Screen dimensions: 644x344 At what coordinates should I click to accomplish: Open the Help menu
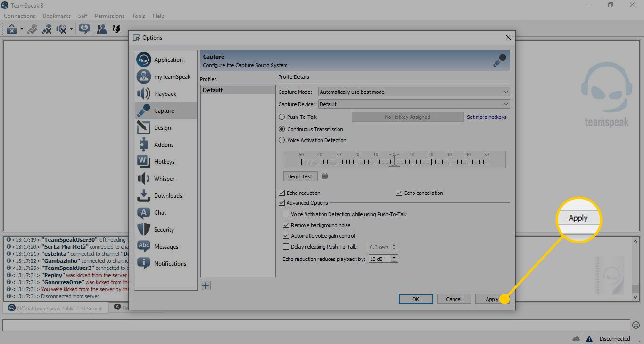(x=158, y=16)
